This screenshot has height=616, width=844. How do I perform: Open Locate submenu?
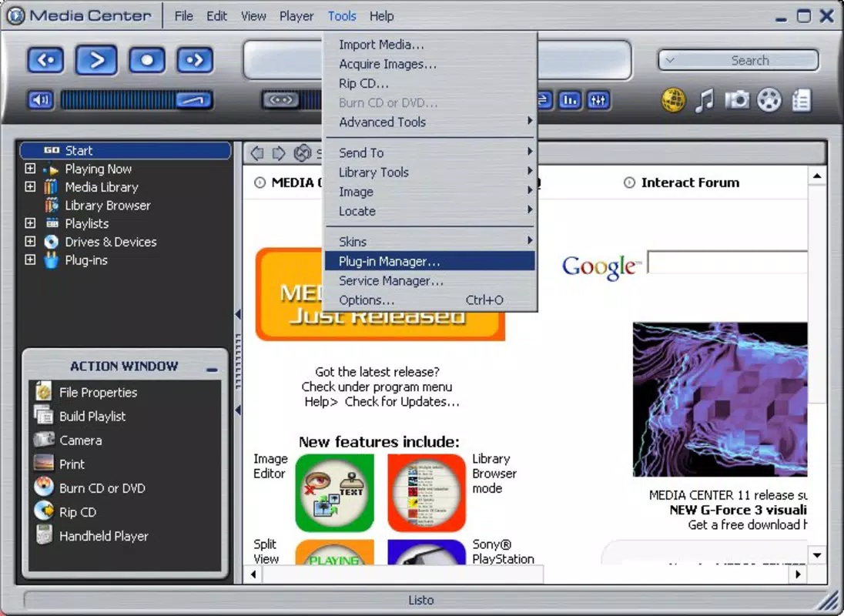click(x=430, y=211)
